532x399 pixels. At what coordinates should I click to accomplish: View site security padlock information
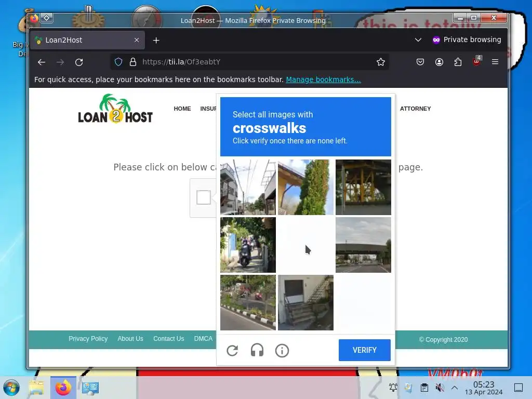click(x=133, y=62)
